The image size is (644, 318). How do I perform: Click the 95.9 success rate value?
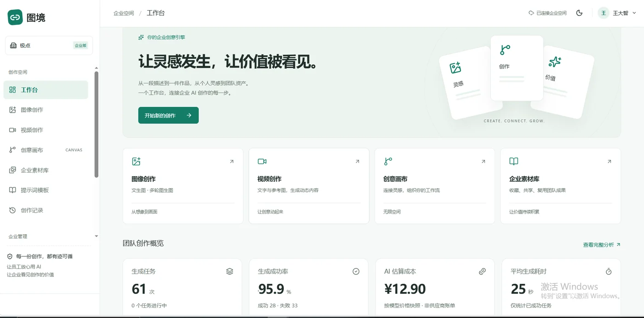(271, 289)
